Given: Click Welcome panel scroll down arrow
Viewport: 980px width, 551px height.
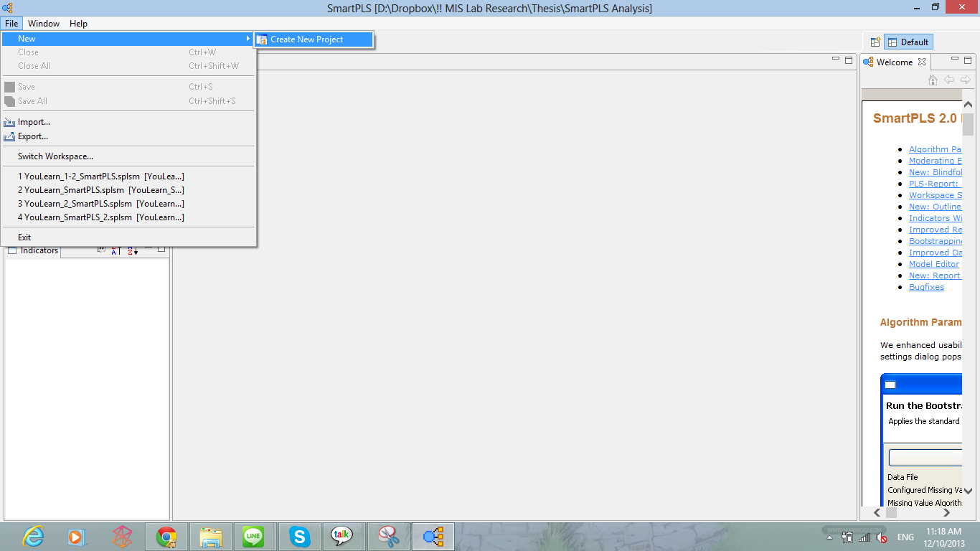Looking at the screenshot, I should [968, 491].
